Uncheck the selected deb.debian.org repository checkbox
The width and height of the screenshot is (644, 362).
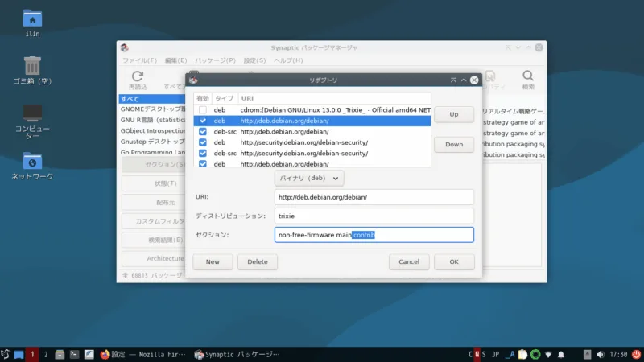(x=203, y=121)
